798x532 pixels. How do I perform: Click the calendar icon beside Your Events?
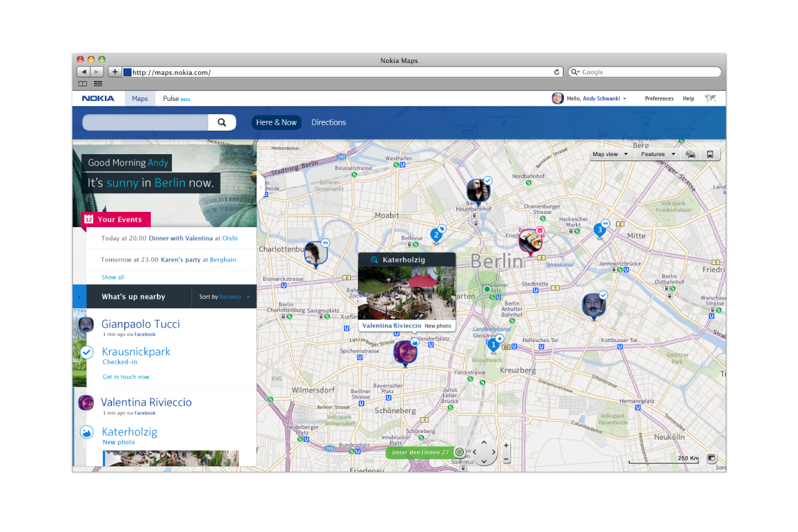(88, 219)
